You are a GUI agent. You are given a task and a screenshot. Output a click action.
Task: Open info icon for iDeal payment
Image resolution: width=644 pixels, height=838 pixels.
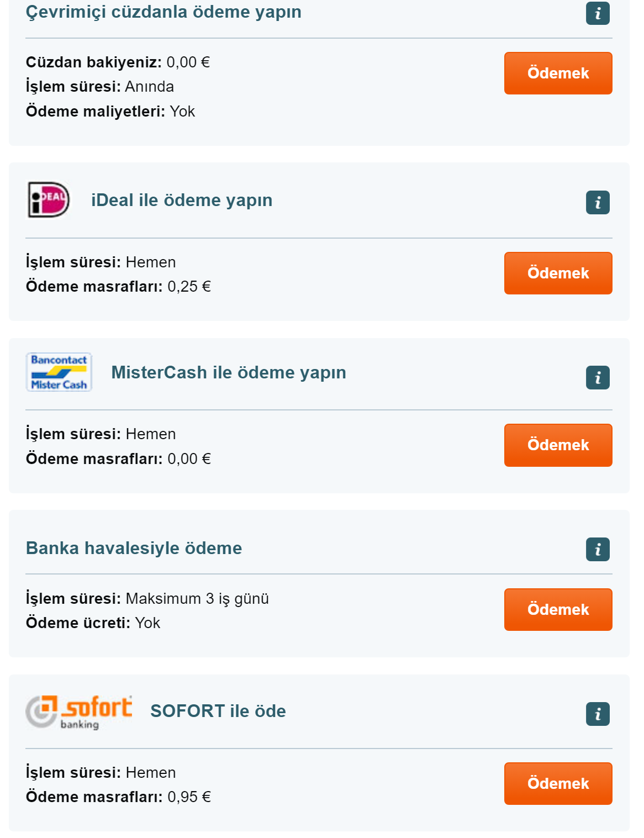pyautogui.click(x=598, y=202)
